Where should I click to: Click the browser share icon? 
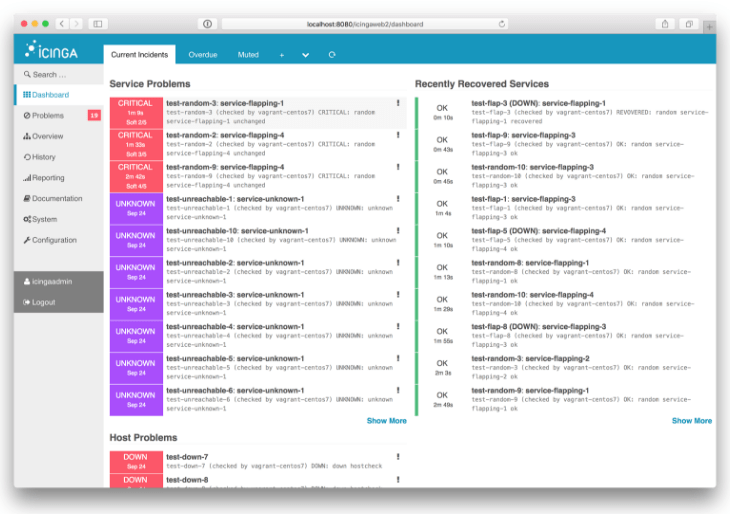pyautogui.click(x=665, y=23)
